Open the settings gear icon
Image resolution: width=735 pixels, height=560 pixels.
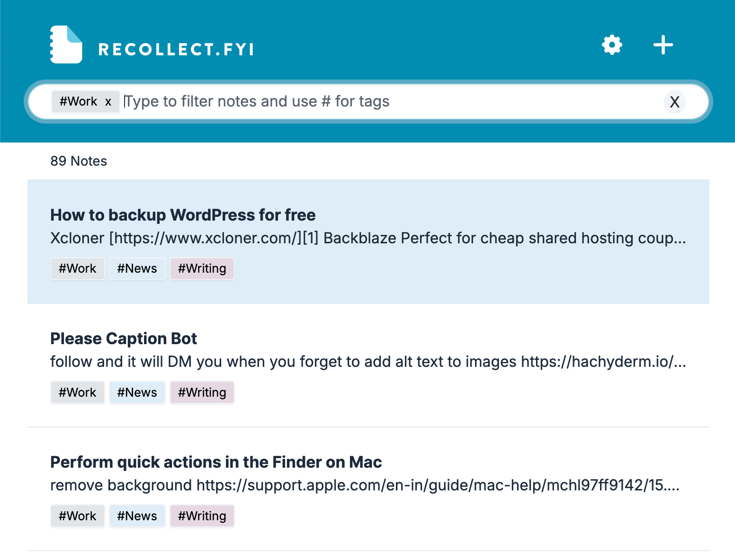point(611,45)
